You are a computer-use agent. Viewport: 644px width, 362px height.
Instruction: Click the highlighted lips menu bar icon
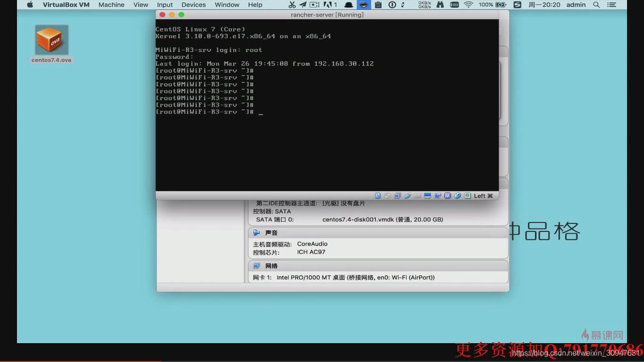(x=363, y=5)
